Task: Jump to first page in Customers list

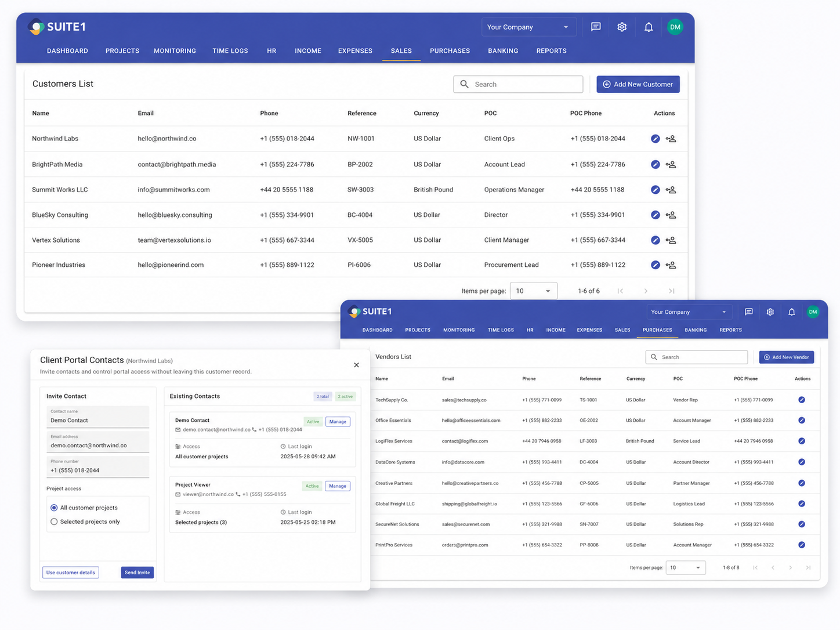Action: point(620,291)
